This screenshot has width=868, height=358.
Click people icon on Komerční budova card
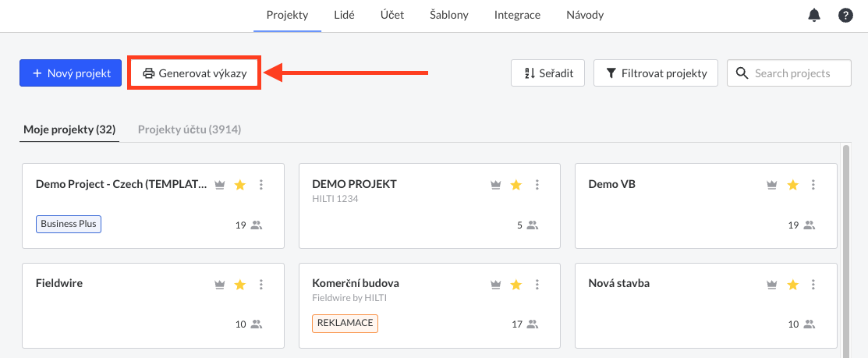coord(533,324)
